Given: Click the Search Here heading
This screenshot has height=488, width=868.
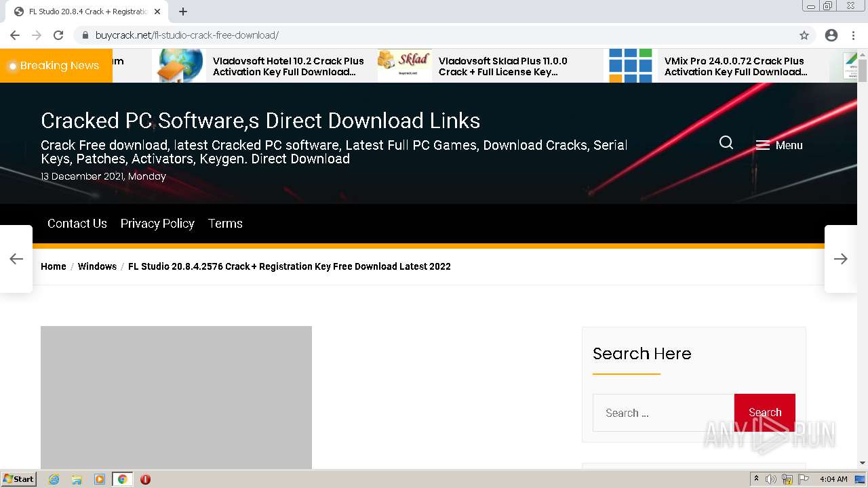Looking at the screenshot, I should (642, 353).
